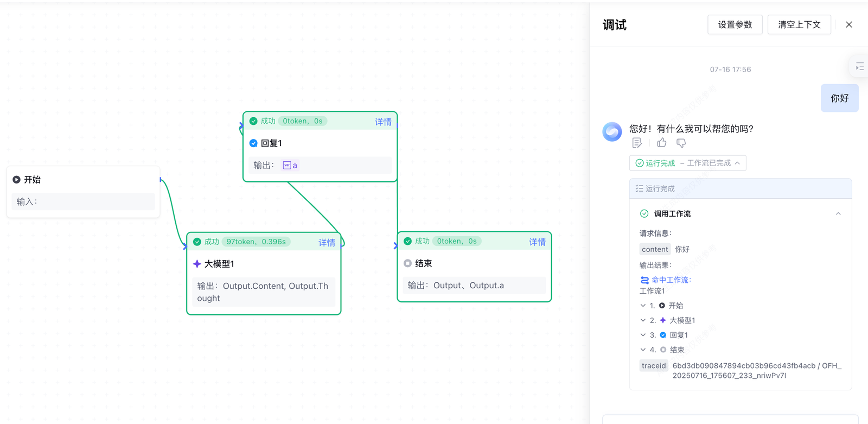Open 详情 link on 结束 node
This screenshot has height=424, width=868.
pyautogui.click(x=537, y=242)
